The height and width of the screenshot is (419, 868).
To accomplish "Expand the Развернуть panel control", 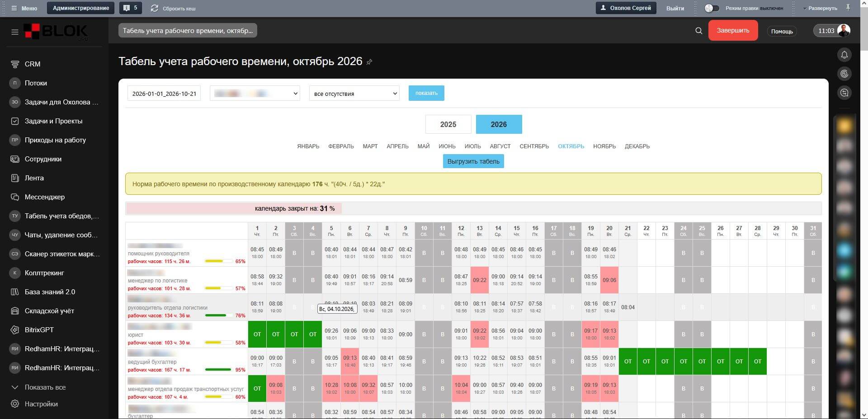I will click(820, 8).
